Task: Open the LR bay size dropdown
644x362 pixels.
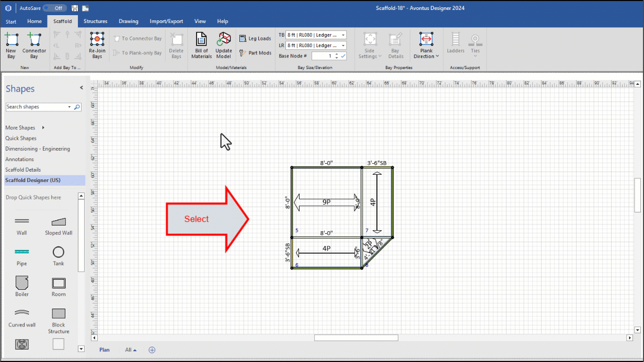Action: (x=343, y=46)
